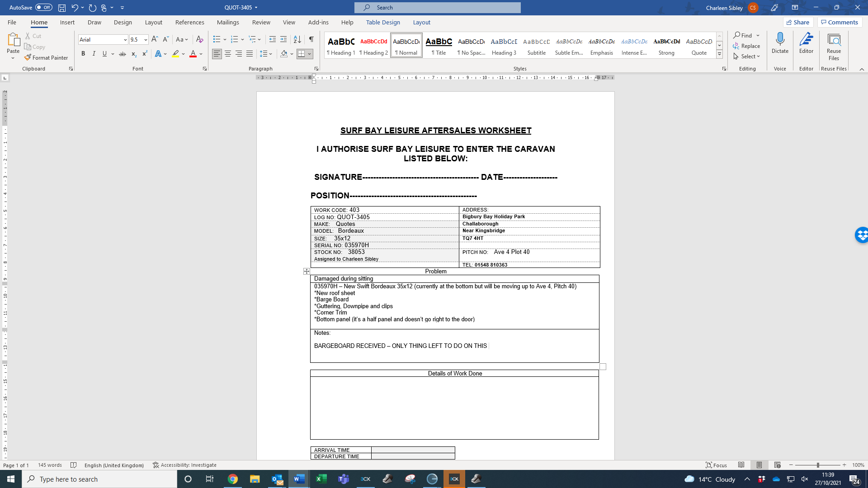Click the Clear All Formatting icon
Viewport: 868px width, 488px height.
[199, 39]
